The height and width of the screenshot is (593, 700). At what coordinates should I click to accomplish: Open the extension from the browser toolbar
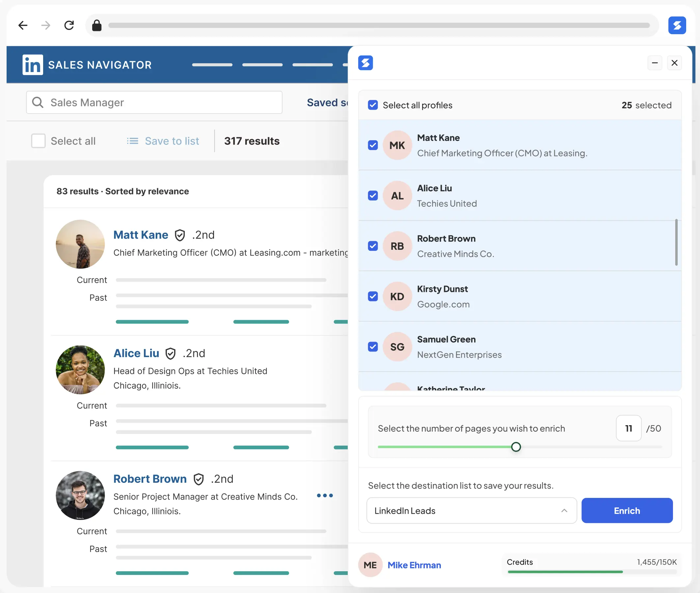tap(678, 25)
